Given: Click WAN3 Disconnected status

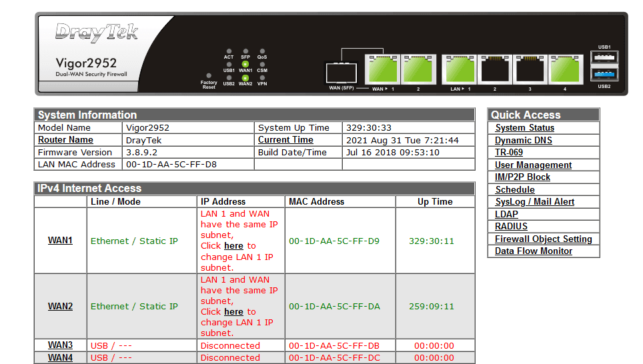Looking at the screenshot, I should click(230, 345).
